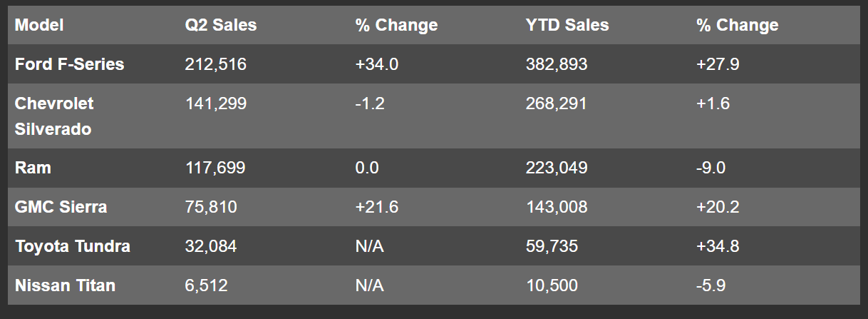Select the 10,500 YTD sales cell
Viewport: 868px width, 319px height.
tap(551, 285)
